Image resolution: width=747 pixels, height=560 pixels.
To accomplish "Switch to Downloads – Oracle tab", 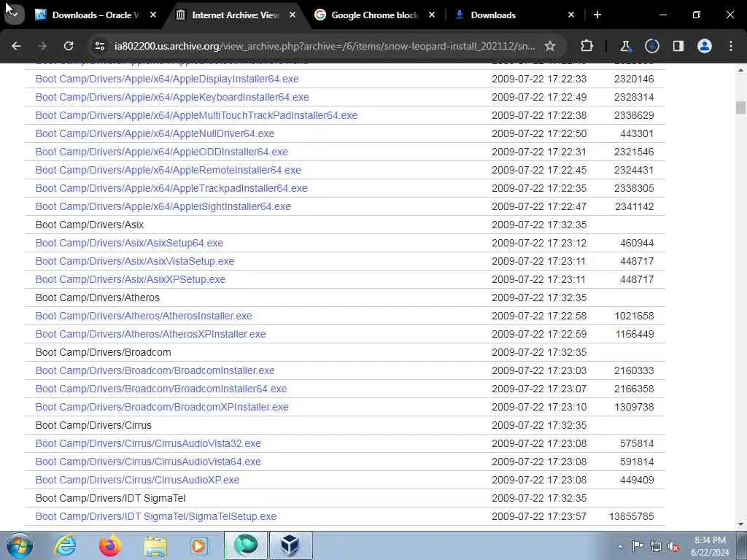I will [x=94, y=15].
